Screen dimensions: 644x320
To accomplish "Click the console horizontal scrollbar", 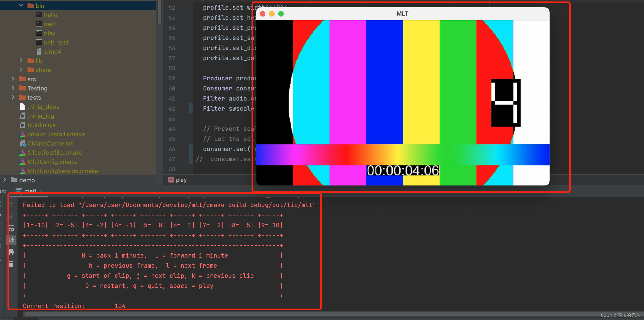I will coord(300,314).
